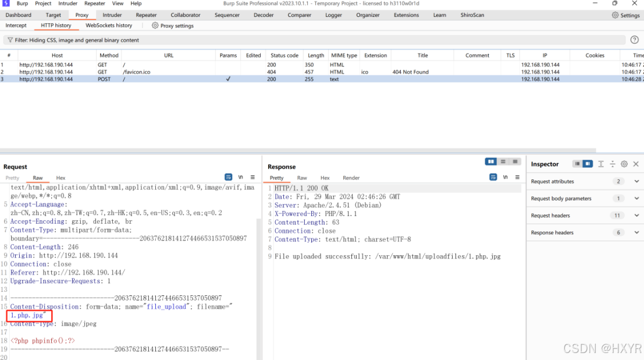
Task: Open the Organizer tab
Action: click(x=368, y=15)
